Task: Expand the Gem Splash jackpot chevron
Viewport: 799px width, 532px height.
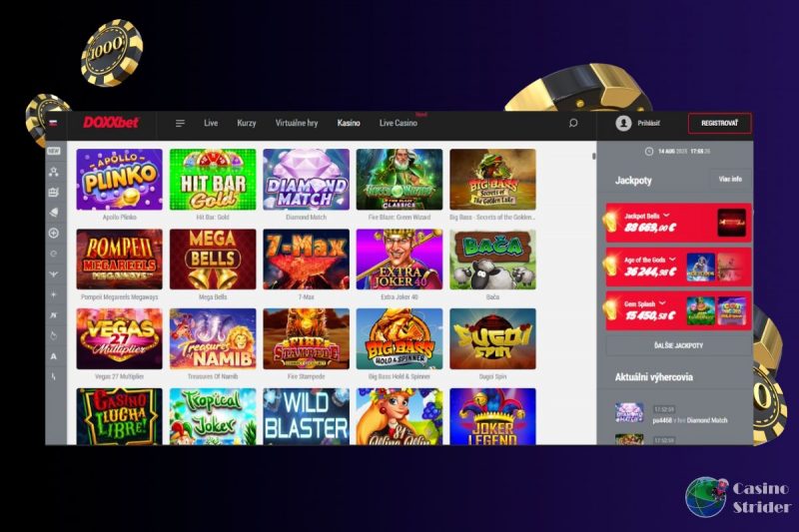Action: click(662, 302)
